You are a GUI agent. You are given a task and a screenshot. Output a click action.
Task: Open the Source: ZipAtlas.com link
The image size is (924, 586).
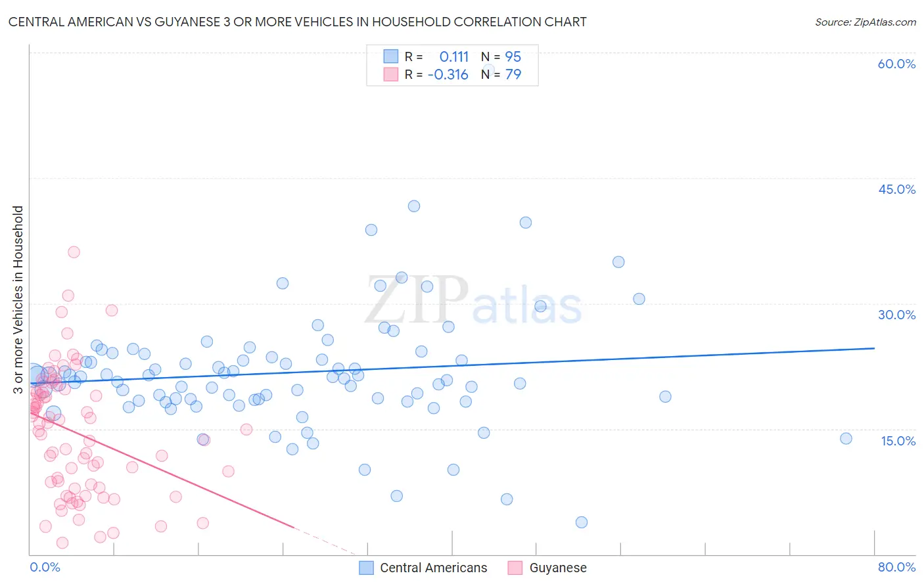866,22
